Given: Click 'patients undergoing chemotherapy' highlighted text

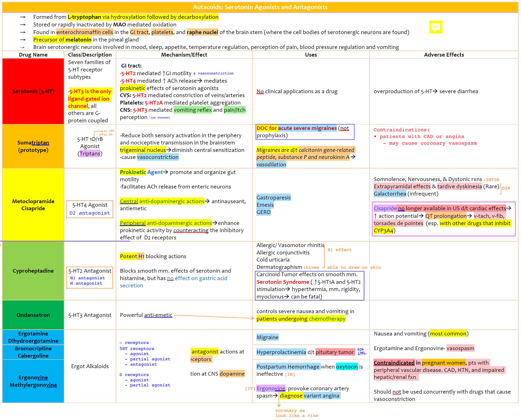Looking at the screenshot, I should [301, 319].
